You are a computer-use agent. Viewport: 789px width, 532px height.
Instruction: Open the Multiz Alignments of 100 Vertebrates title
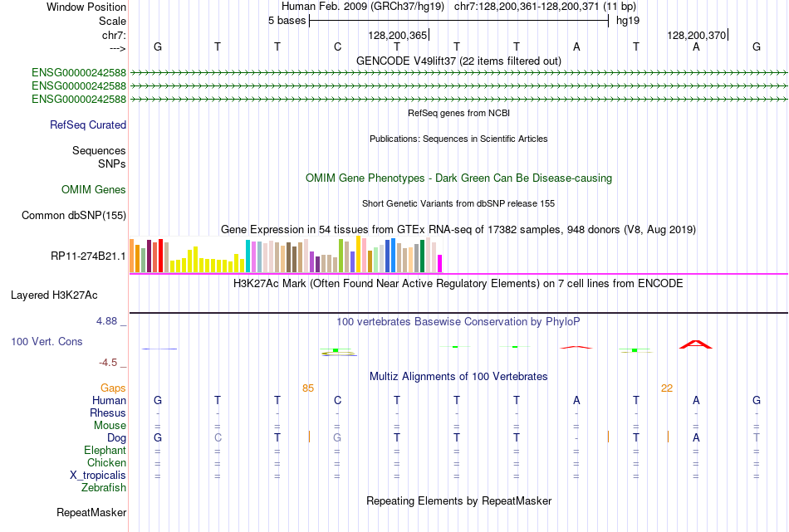(458, 377)
